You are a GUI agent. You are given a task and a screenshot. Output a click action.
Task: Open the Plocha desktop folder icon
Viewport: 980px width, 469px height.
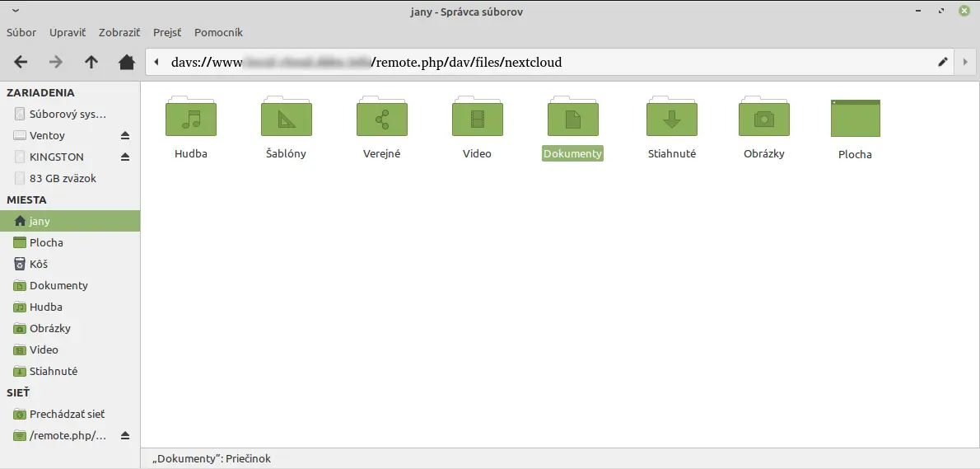(855, 118)
